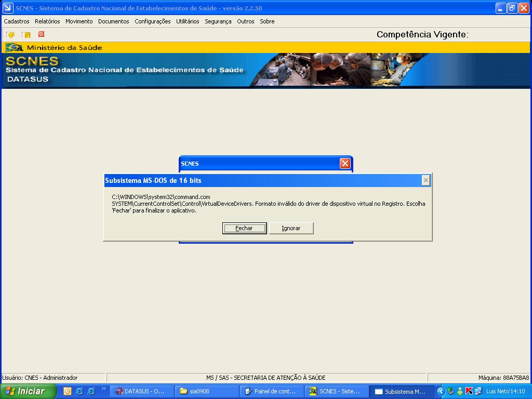The image size is (532, 399).
Task: Click Fechar in the MS-DOS dialog
Action: tap(244, 229)
